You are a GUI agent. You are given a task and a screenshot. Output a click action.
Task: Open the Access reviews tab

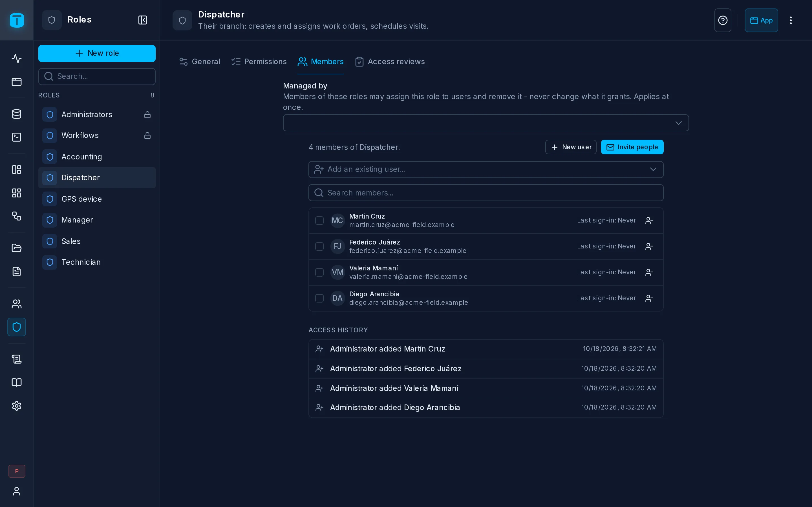tap(390, 62)
